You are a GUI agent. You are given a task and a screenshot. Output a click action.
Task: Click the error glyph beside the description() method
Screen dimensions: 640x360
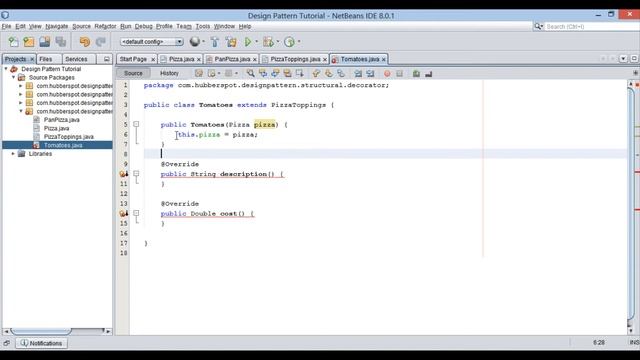tap(123, 174)
